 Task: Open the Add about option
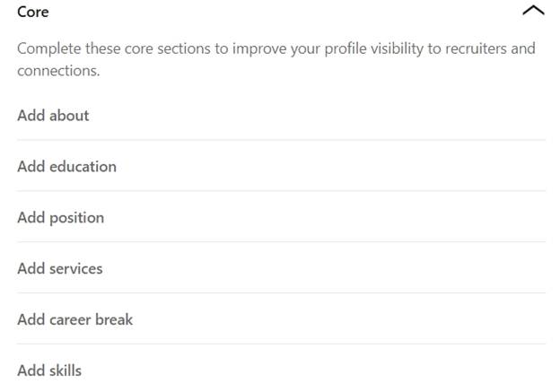click(281, 116)
